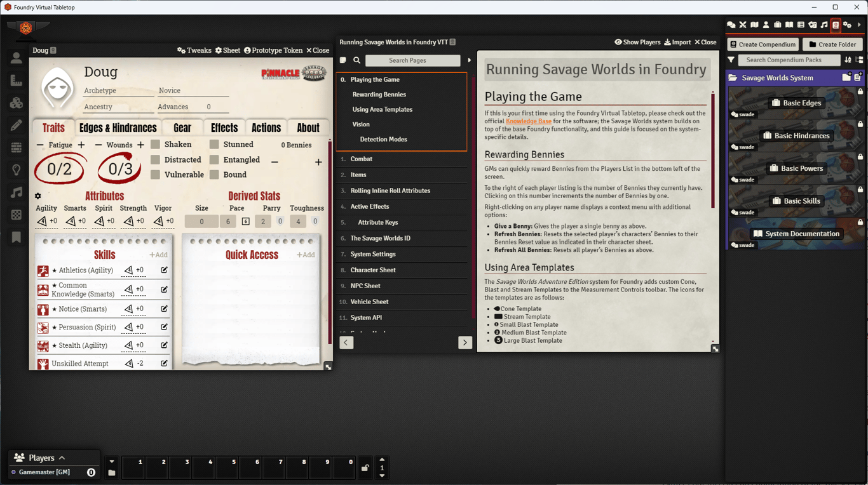Open the Playlists music note sidebar tab
868x485 pixels.
(824, 25)
